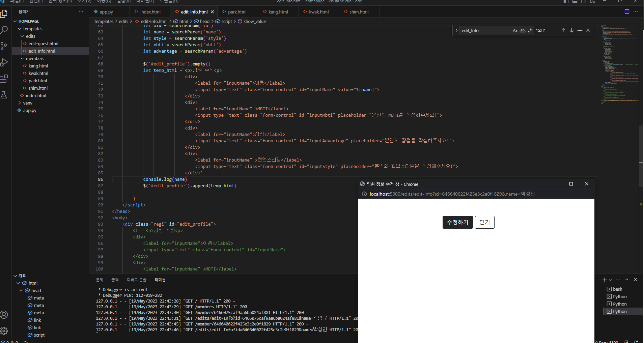Screen dimensions: 644x343
Task: Open terminal panel more actions menu
Action: (618, 280)
